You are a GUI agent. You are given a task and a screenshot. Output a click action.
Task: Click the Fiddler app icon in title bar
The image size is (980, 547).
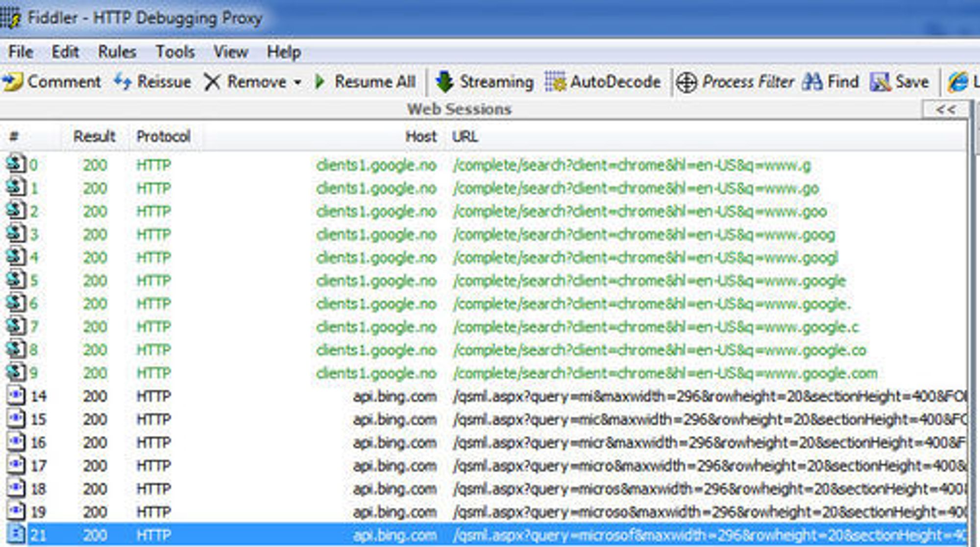click(x=11, y=18)
